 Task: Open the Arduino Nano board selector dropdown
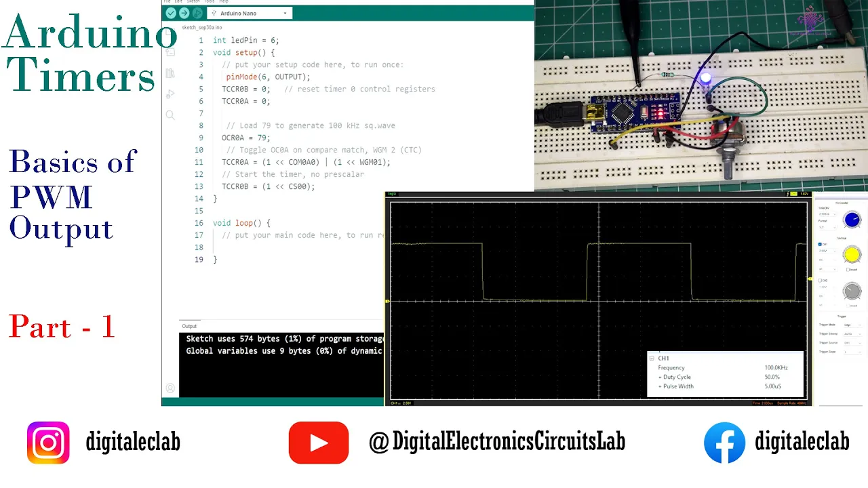click(x=249, y=13)
